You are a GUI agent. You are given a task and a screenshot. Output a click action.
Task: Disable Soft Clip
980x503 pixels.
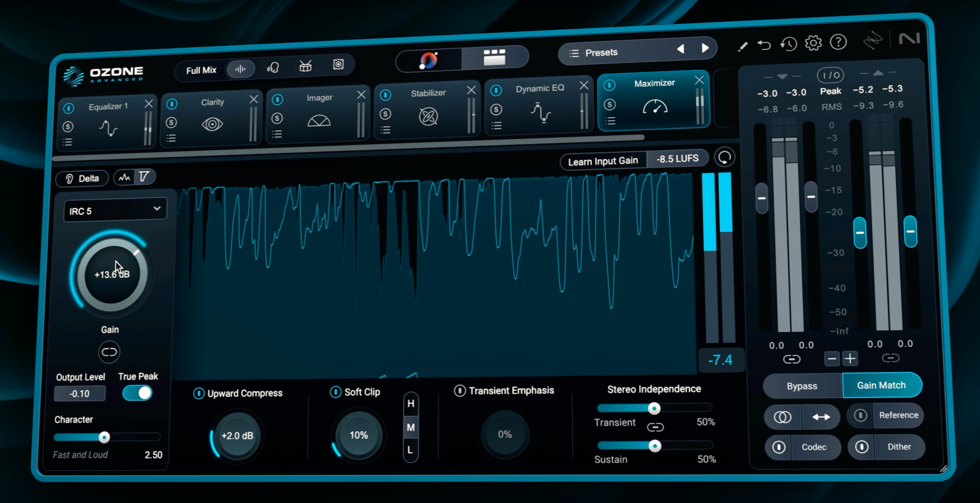(x=335, y=392)
